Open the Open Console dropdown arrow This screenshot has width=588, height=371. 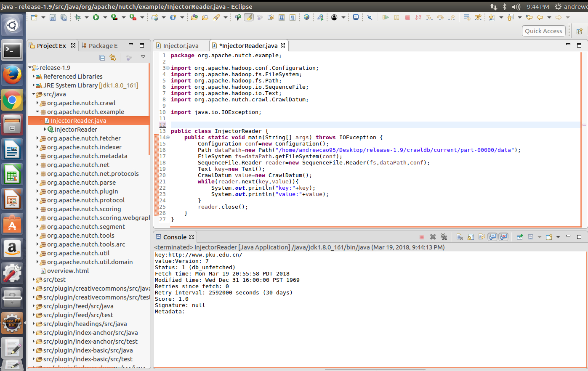click(x=558, y=237)
